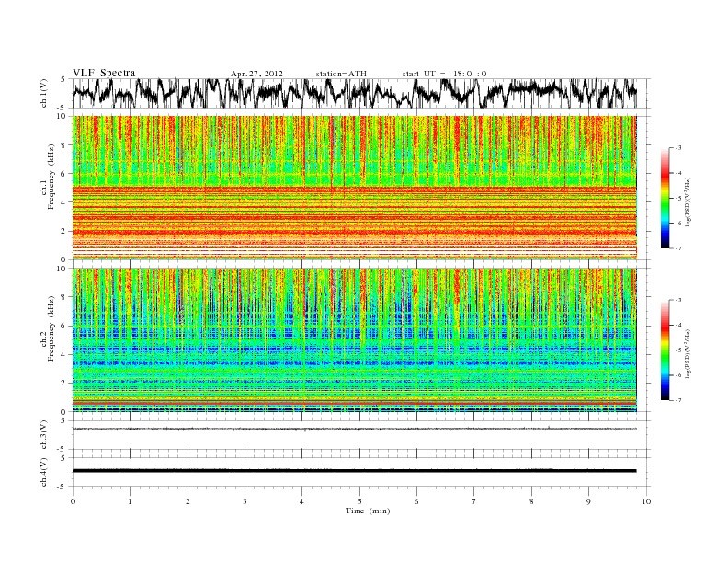
Task: Click the "8" kHz tick on ch.1 frequency axis
Action: pyautogui.click(x=63, y=145)
